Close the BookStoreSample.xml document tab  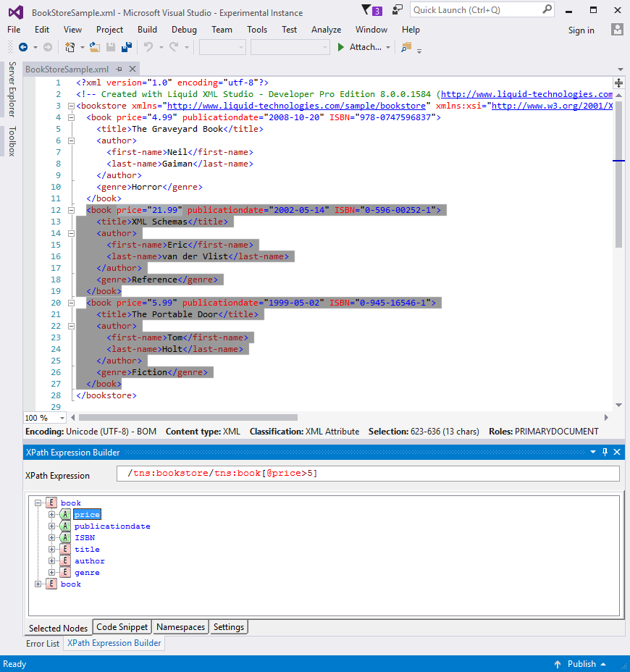click(x=133, y=69)
